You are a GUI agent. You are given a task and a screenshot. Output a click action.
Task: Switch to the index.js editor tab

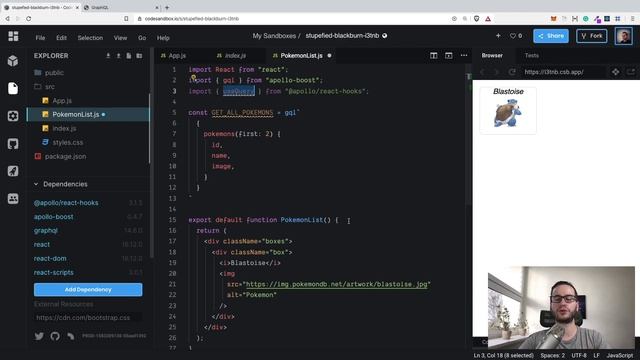(x=236, y=56)
